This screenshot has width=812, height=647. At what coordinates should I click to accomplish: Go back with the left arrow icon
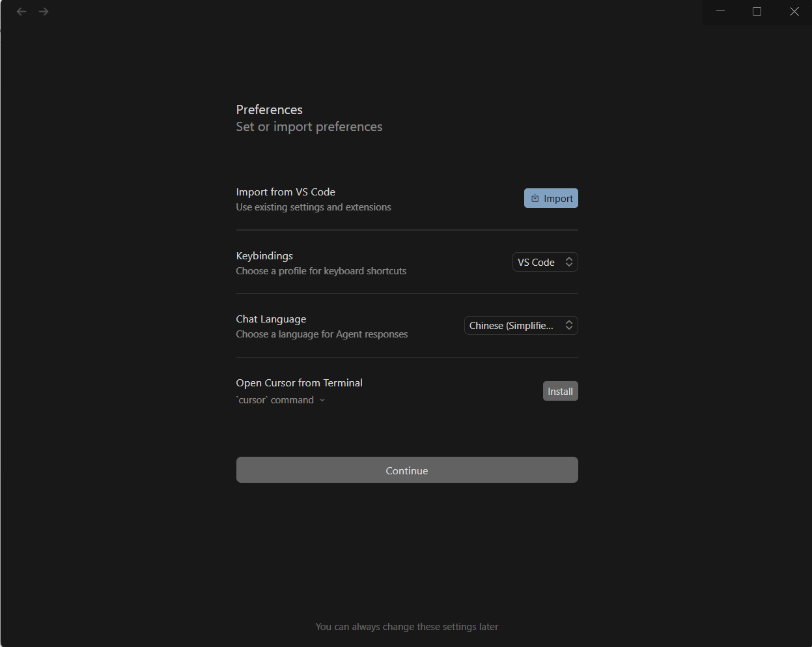click(21, 12)
